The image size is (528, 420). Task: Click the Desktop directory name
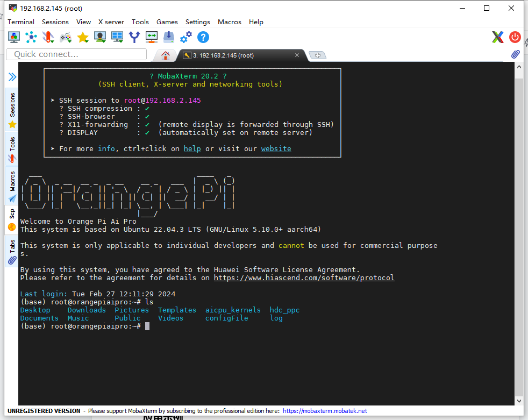pyautogui.click(x=35, y=310)
